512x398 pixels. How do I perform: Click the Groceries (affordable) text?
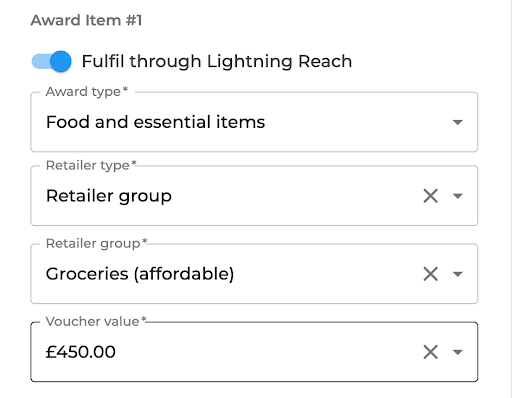click(x=140, y=274)
